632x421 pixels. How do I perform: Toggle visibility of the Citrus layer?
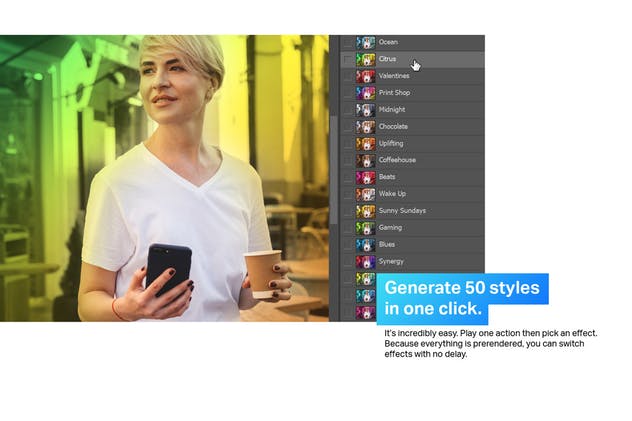point(347,60)
